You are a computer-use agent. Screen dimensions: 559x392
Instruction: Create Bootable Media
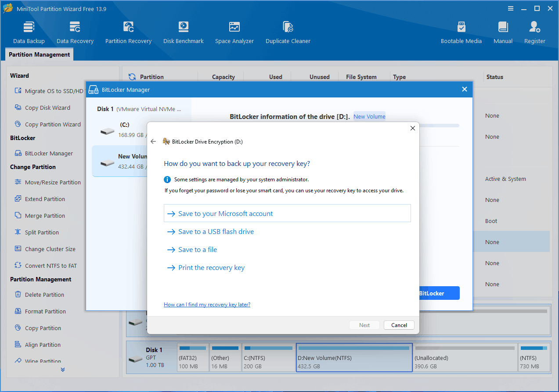pyautogui.click(x=461, y=32)
